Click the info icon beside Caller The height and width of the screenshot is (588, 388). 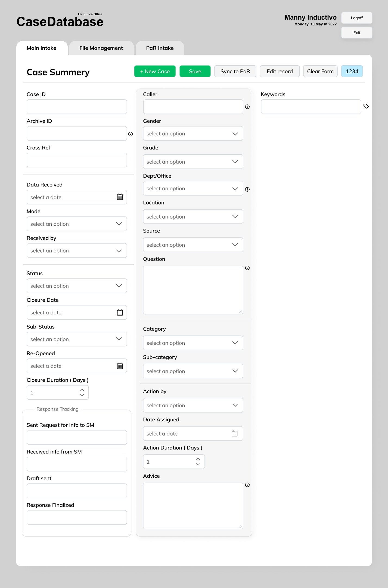pos(247,107)
